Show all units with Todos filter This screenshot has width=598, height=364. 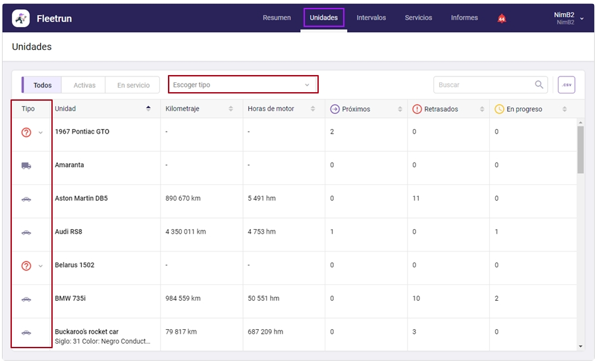coord(42,85)
